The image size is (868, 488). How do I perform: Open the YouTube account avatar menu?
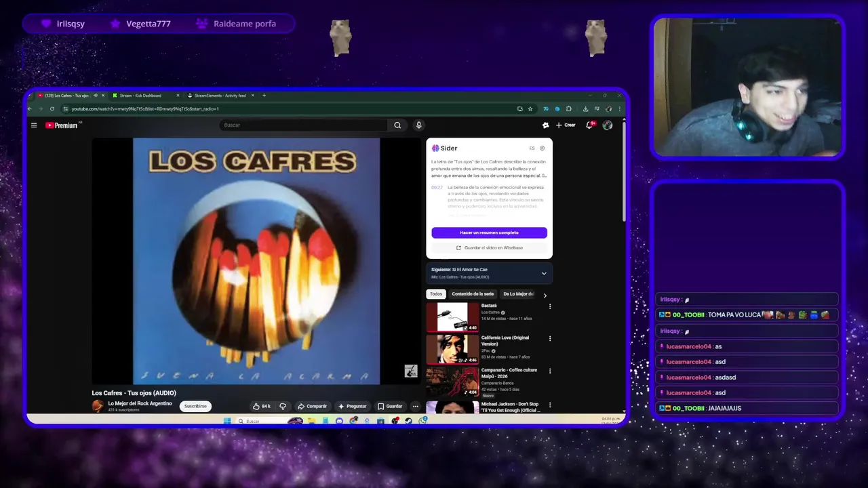click(608, 125)
